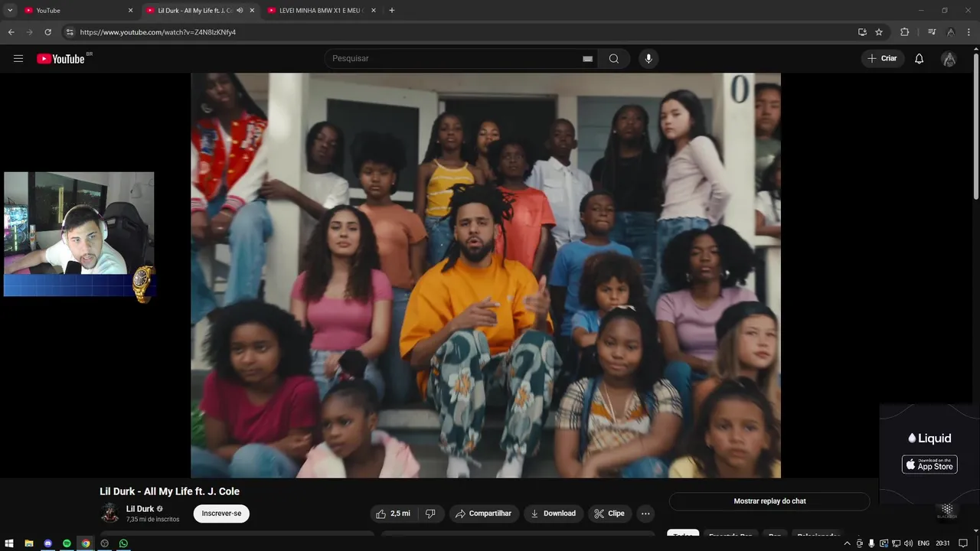Screen dimensions: 980x551
Task: Open YouTube notifications bell
Action: coord(920,59)
